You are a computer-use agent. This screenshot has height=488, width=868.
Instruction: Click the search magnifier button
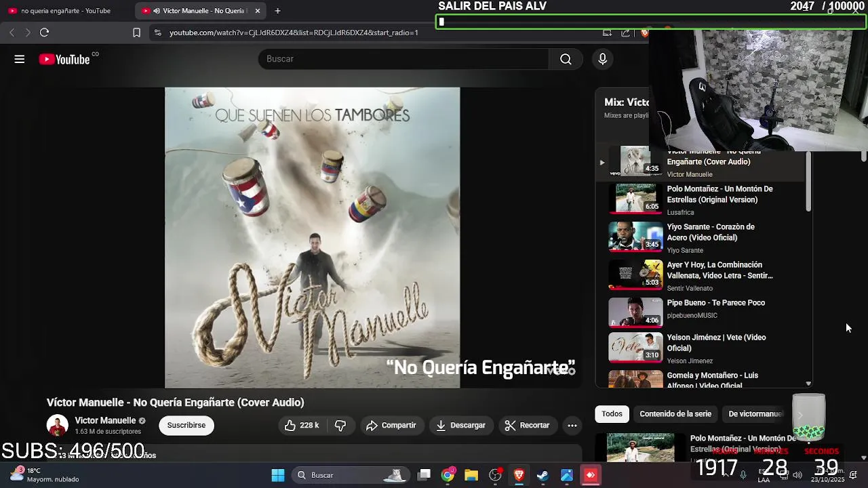(x=566, y=59)
